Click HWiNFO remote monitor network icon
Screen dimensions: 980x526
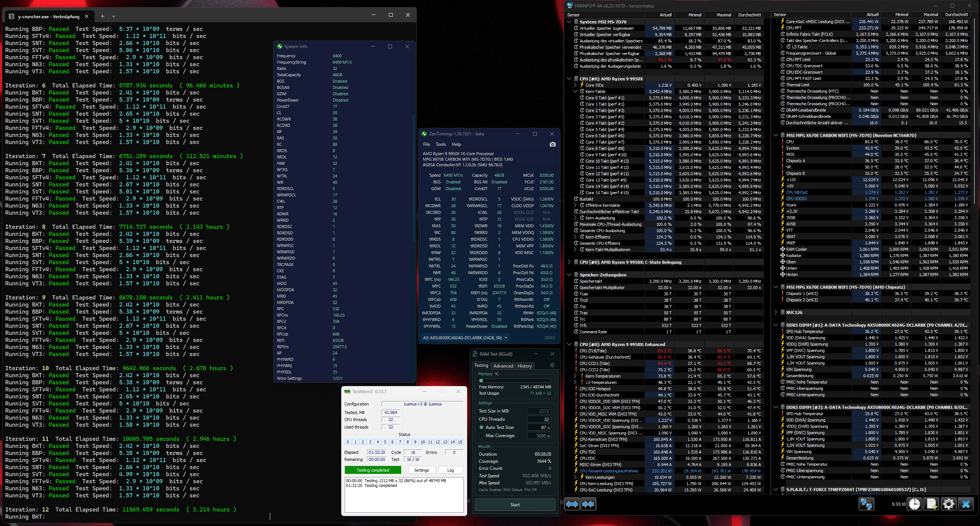(866, 504)
